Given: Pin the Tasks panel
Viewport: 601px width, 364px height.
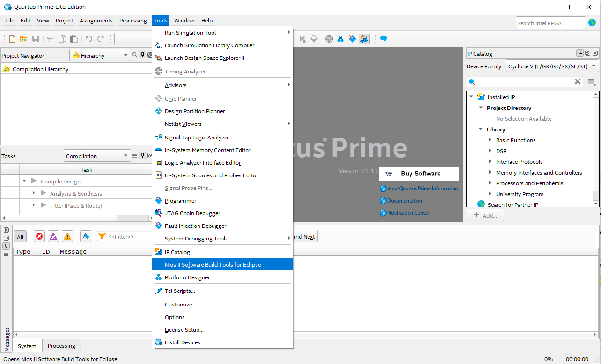Looking at the screenshot, I should (142, 156).
